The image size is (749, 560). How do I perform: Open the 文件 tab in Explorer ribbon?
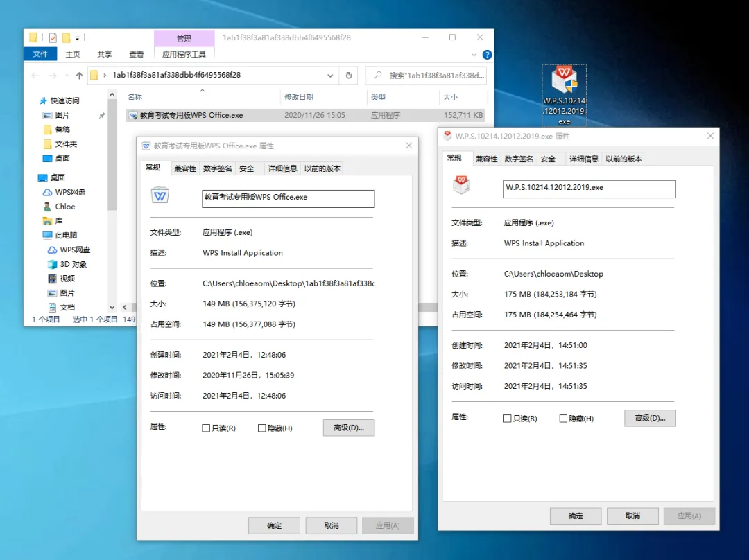point(40,54)
